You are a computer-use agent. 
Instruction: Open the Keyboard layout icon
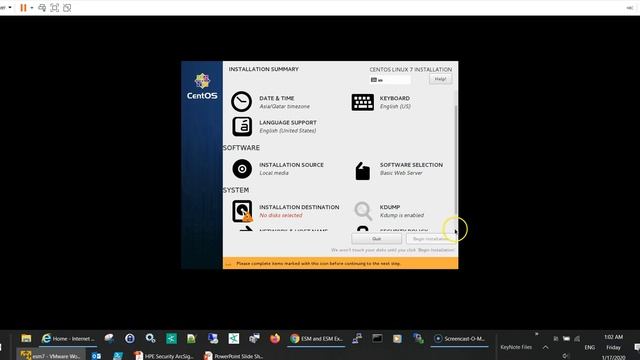pyautogui.click(x=362, y=102)
